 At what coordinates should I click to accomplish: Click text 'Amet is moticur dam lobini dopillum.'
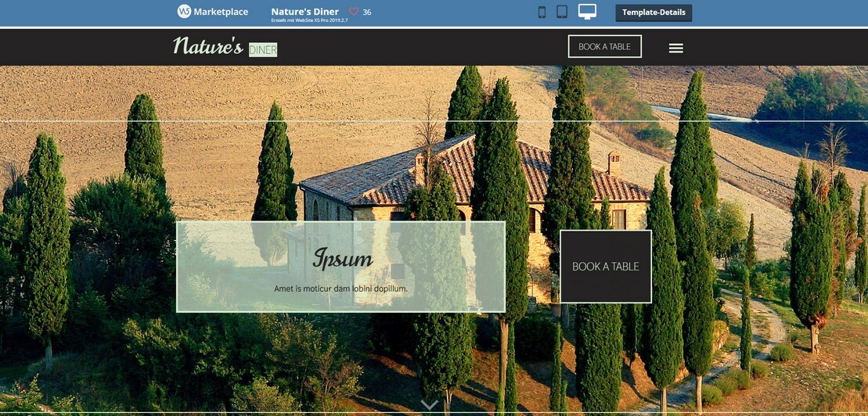tap(340, 289)
